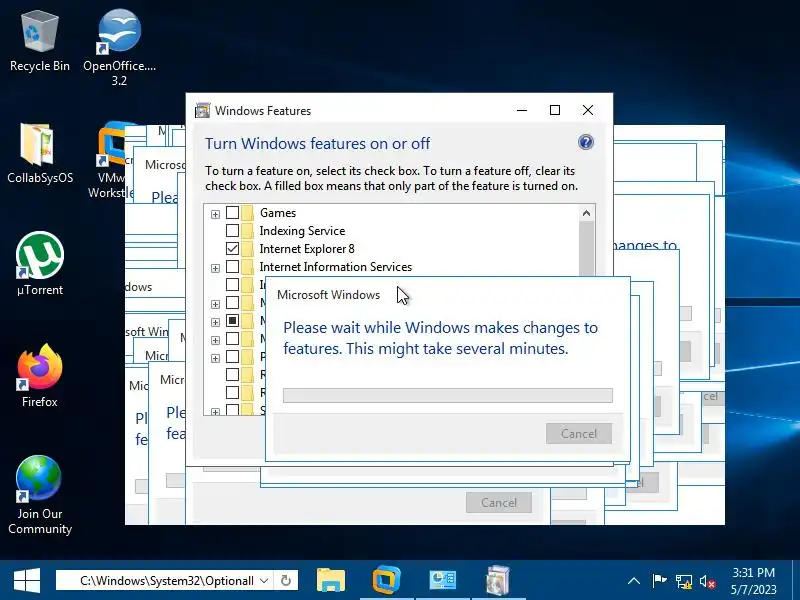Select the Indexing Service row
The image size is (800, 600).
[302, 231]
